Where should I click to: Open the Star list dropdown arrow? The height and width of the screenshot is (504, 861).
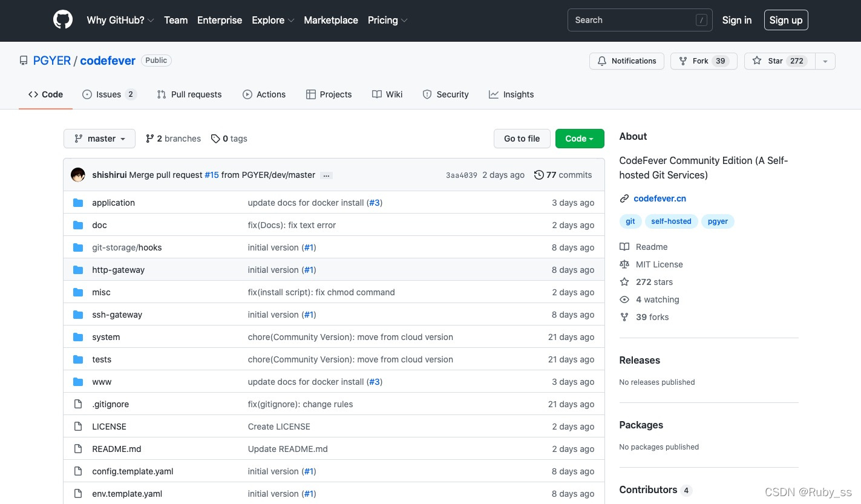click(x=825, y=61)
